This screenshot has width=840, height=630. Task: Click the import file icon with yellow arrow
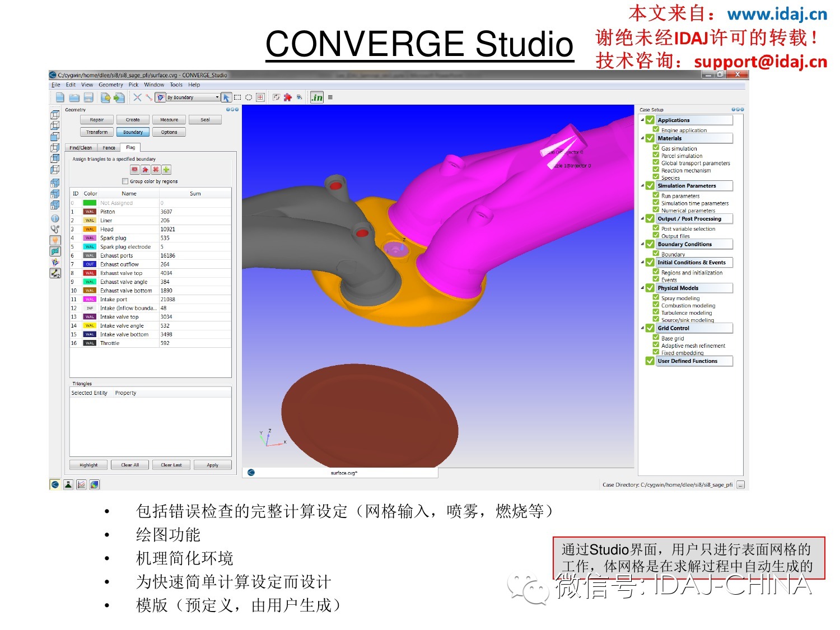pos(105,97)
